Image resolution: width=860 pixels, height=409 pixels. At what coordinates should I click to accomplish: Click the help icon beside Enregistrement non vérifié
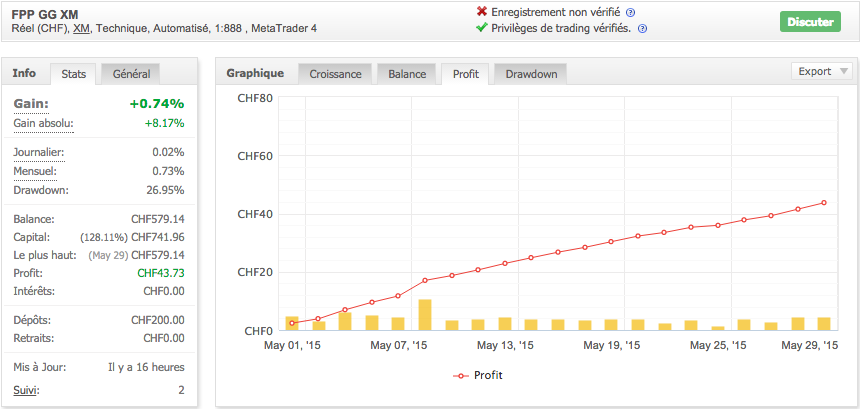click(x=629, y=13)
